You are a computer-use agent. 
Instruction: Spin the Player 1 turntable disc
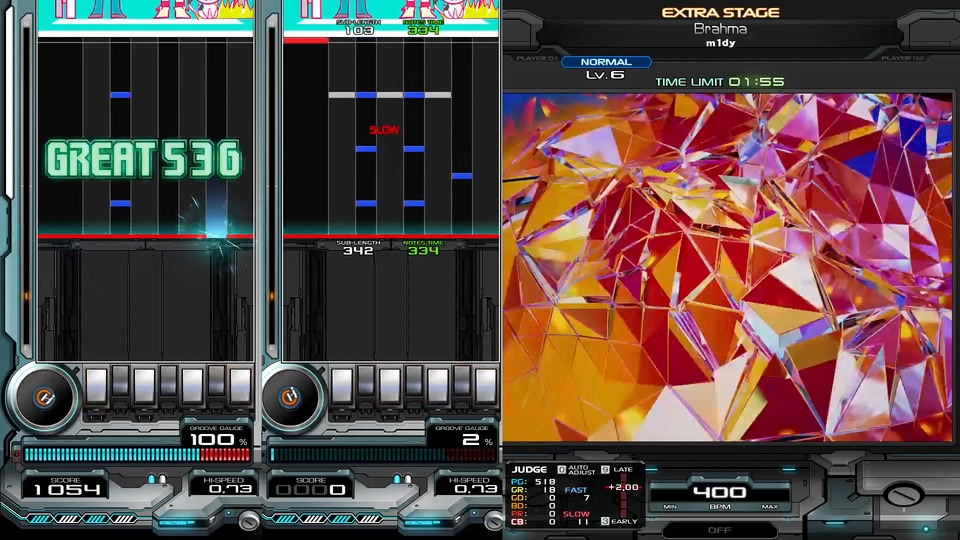[43, 398]
